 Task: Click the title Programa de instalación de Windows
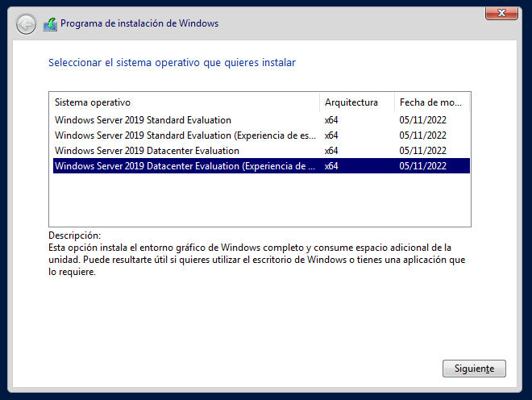pos(139,23)
